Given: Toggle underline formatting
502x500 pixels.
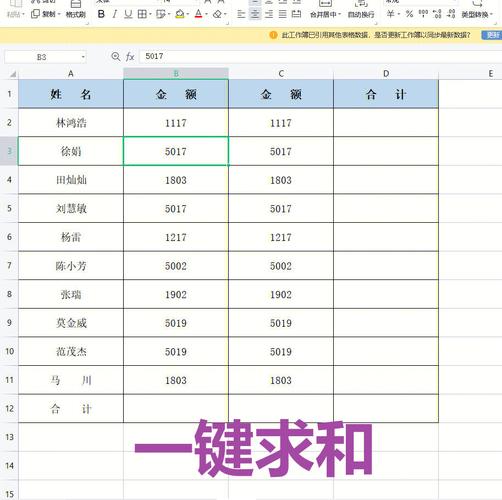Looking at the screenshot, I should 128,14.
